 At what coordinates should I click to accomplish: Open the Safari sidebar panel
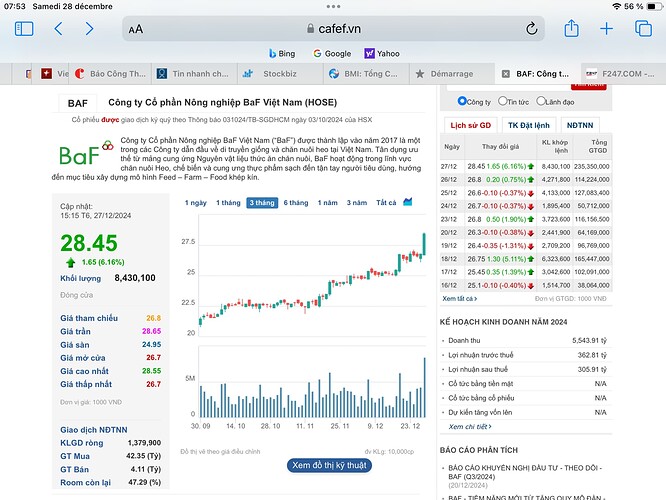(24, 29)
